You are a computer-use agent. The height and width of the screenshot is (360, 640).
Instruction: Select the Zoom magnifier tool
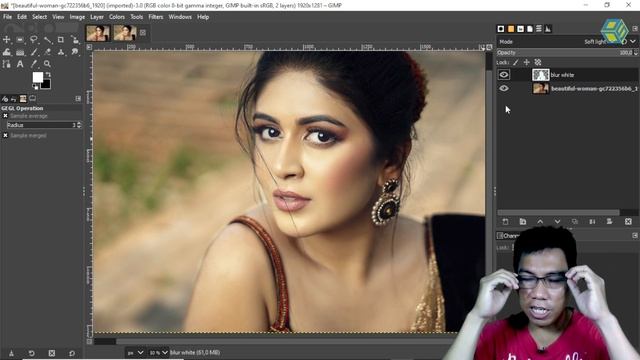(x=47, y=64)
